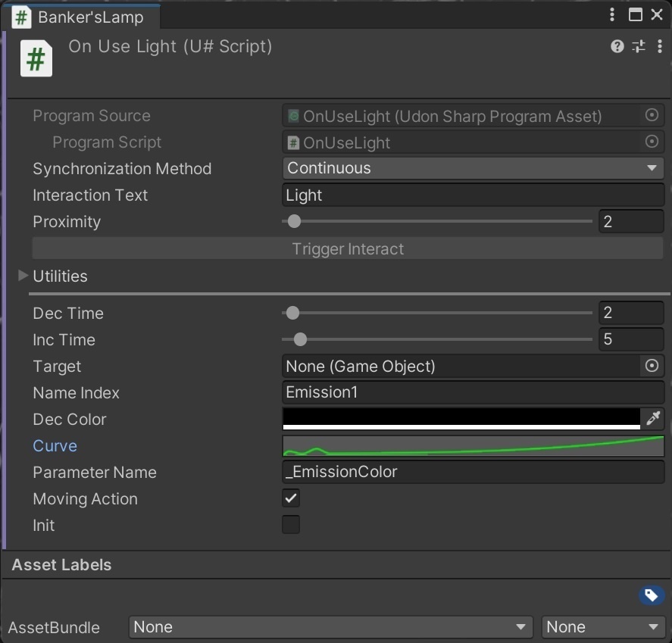Click the tab window options menu icon

612,15
